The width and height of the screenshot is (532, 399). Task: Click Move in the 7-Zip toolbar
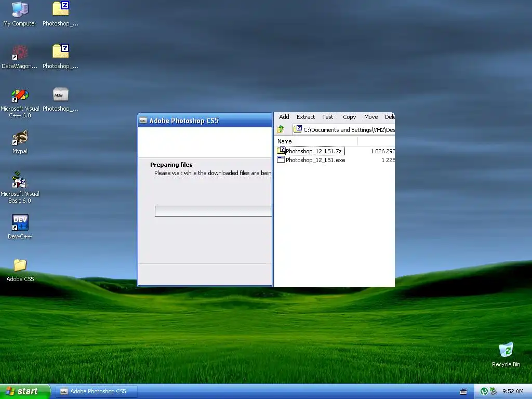pos(371,117)
